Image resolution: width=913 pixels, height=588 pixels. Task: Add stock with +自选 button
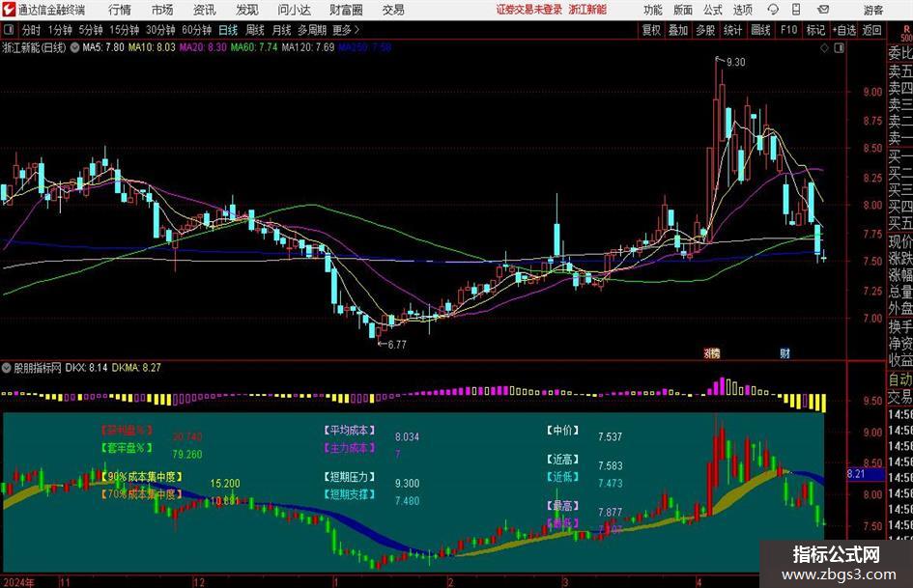pyautogui.click(x=844, y=30)
